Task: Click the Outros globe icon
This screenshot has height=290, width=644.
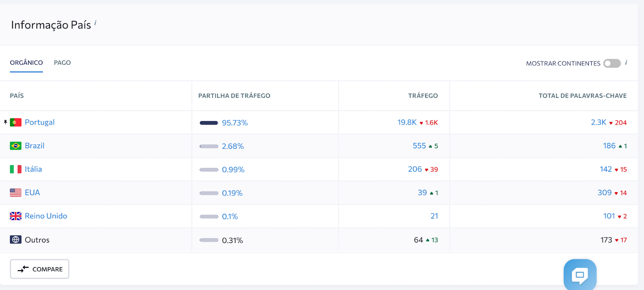Action: [x=16, y=240]
